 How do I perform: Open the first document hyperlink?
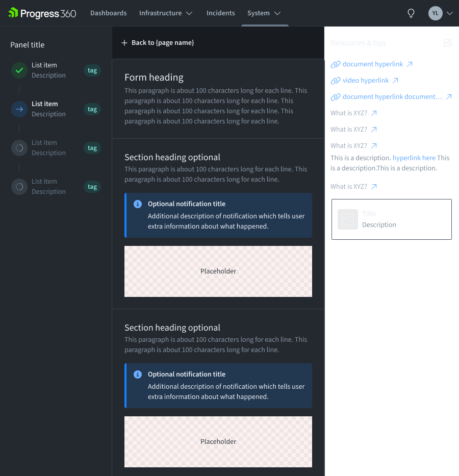click(372, 64)
